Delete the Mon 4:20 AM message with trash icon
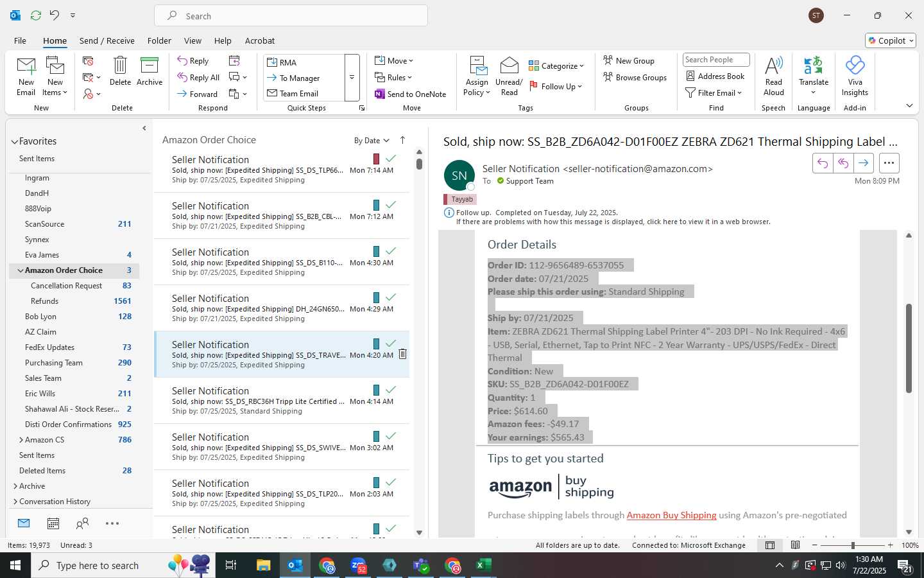Viewport: 924px width, 578px height. (402, 354)
